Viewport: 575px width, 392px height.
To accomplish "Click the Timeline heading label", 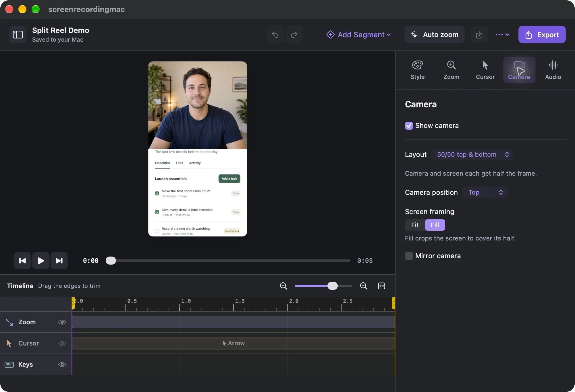I will point(20,286).
